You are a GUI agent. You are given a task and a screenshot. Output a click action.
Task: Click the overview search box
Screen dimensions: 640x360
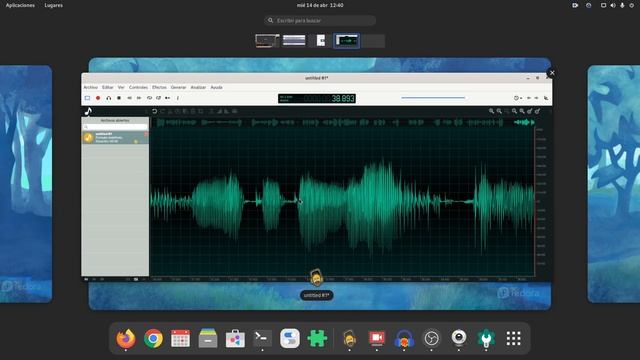coord(320,20)
